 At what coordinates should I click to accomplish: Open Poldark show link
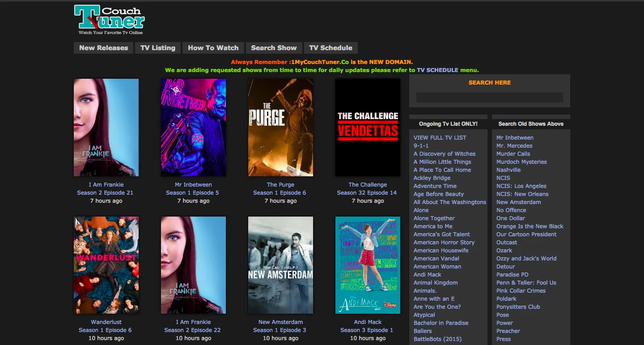[506, 299]
